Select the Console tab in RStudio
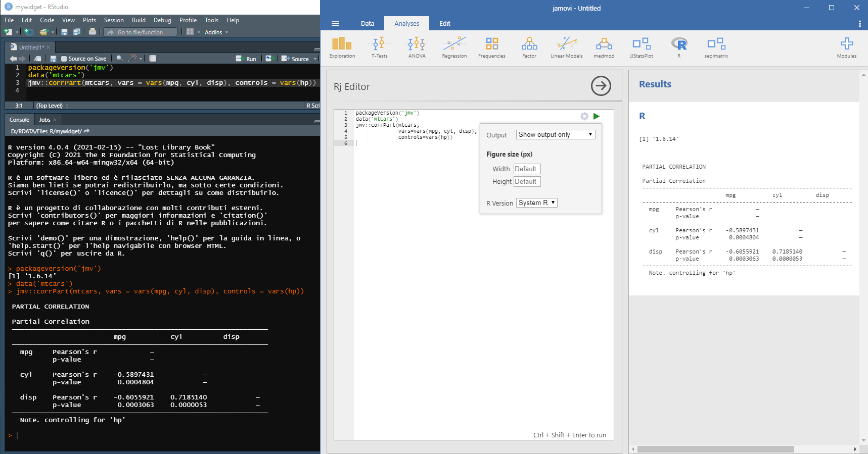Image resolution: width=868 pixels, height=454 pixels. pyautogui.click(x=19, y=120)
